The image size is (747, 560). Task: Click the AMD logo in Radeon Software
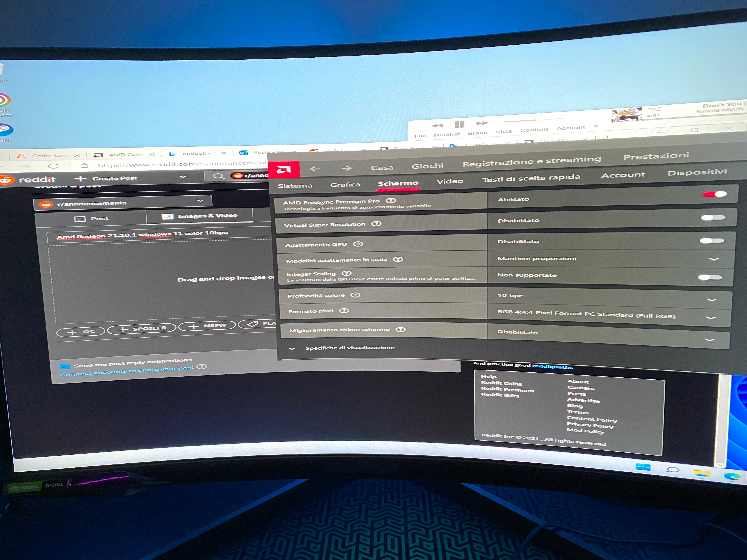pyautogui.click(x=284, y=169)
